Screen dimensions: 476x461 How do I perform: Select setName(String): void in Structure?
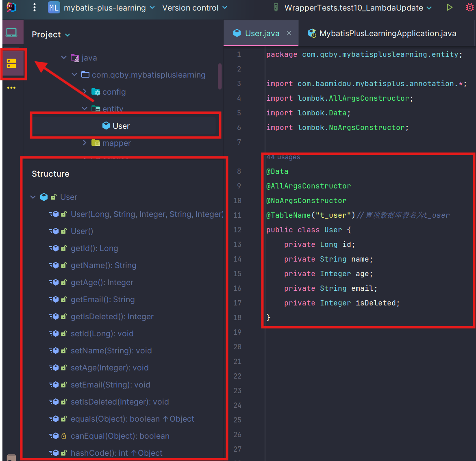point(111,351)
